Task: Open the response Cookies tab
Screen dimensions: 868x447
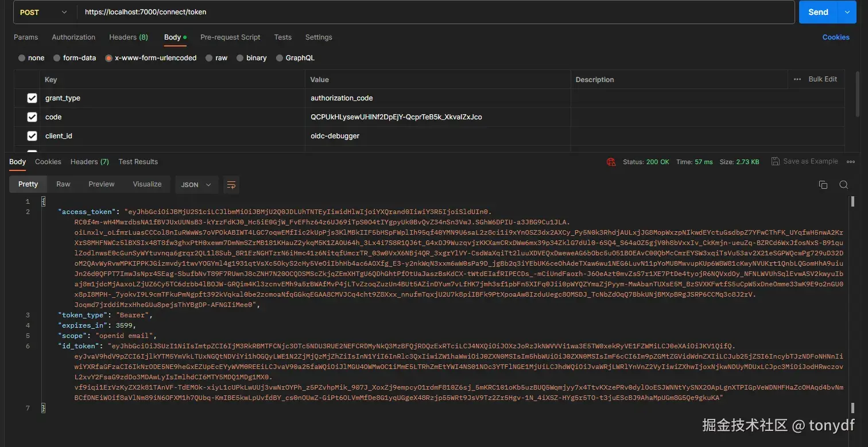Action: click(48, 162)
